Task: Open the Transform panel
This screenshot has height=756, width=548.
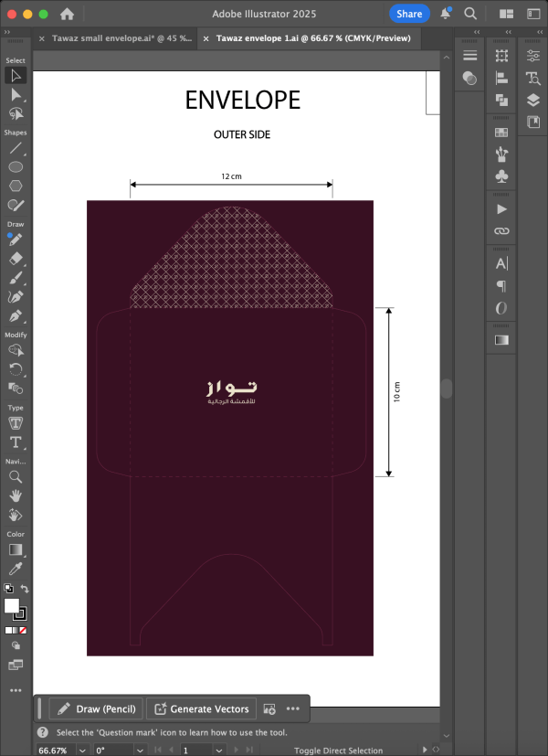Action: (501, 56)
